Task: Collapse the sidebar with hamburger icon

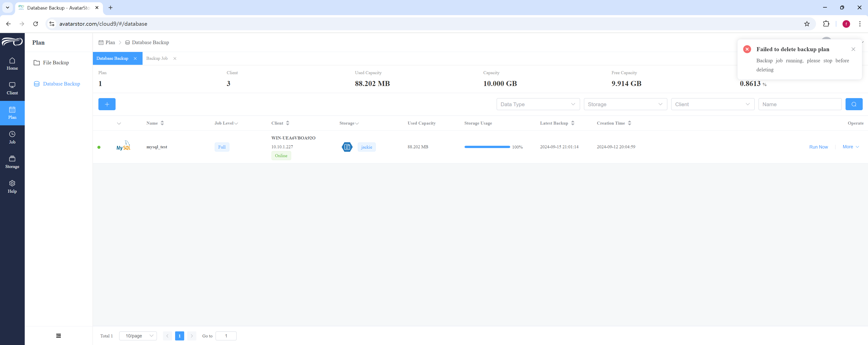Action: pyautogui.click(x=59, y=336)
